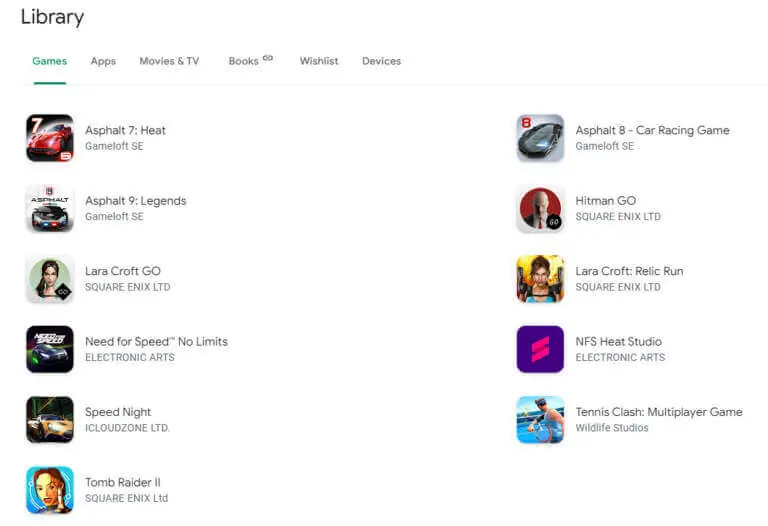Click Gameloft SE under Asphalt 8

(605, 146)
